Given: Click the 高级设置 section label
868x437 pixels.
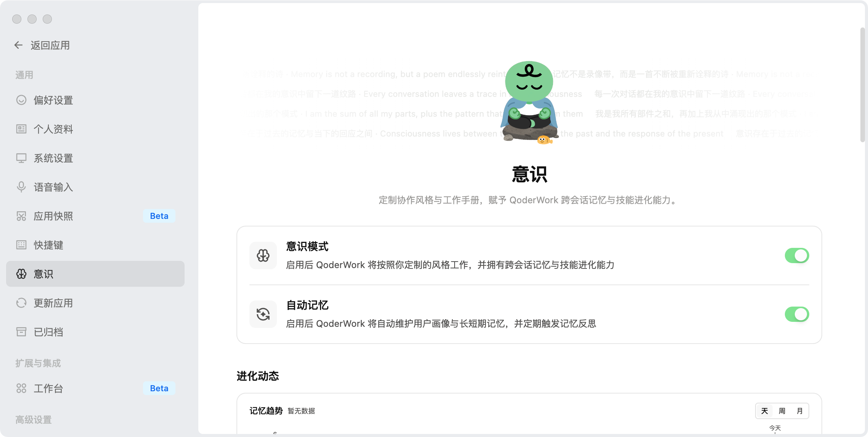Looking at the screenshot, I should (x=34, y=419).
